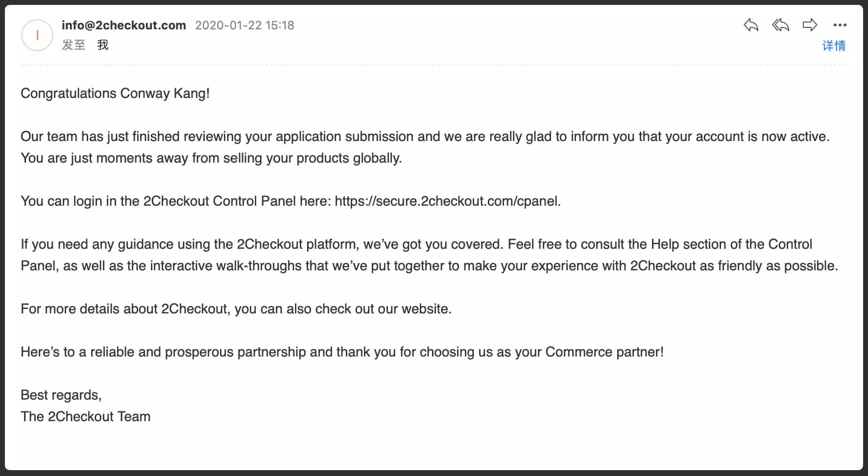868x476 pixels.
Task: Click the recipient name 我
Action: 103,45
